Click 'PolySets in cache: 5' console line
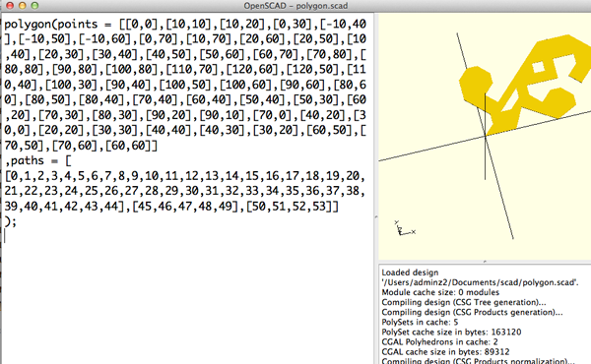The height and width of the screenshot is (364, 591). point(420,323)
